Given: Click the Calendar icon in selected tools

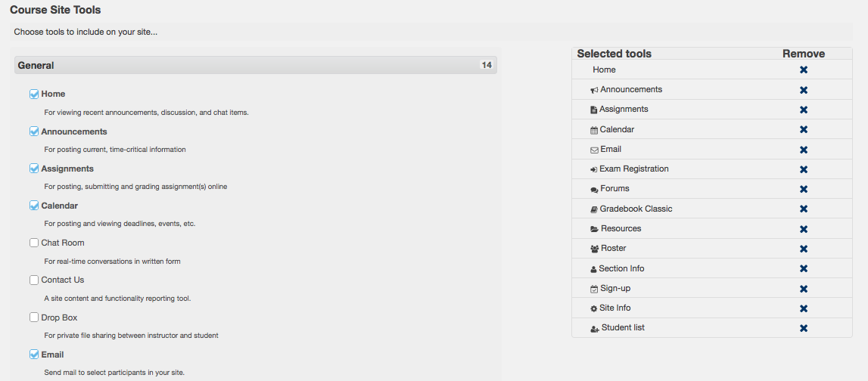Looking at the screenshot, I should click(594, 131).
